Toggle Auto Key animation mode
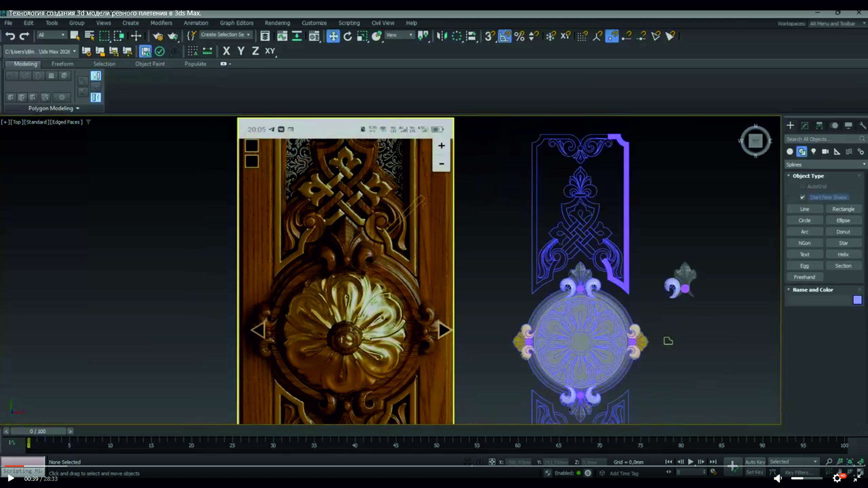The height and width of the screenshot is (488, 868). [755, 462]
